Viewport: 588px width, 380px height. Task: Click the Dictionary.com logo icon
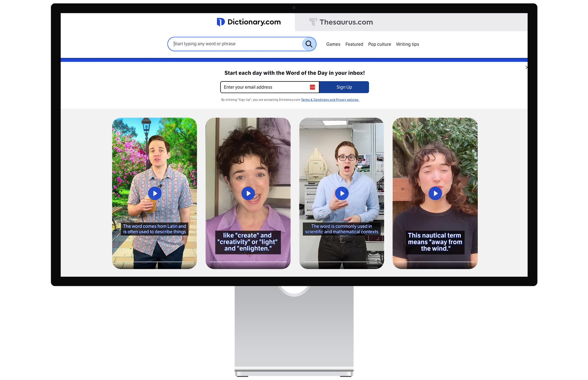click(221, 22)
